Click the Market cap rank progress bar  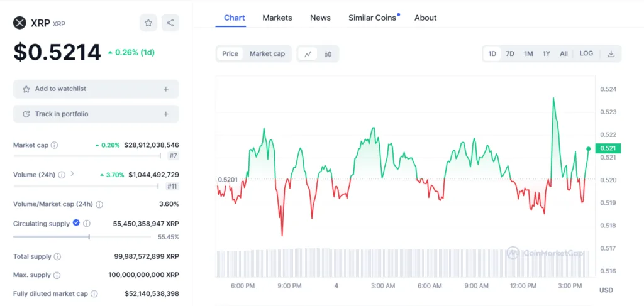(87, 156)
